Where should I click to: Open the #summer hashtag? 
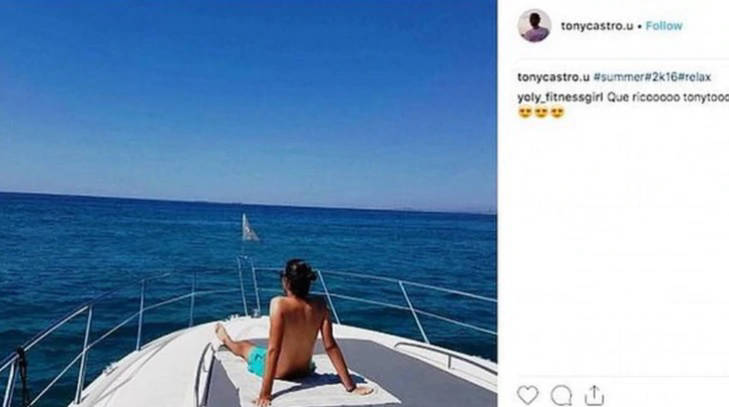point(618,77)
